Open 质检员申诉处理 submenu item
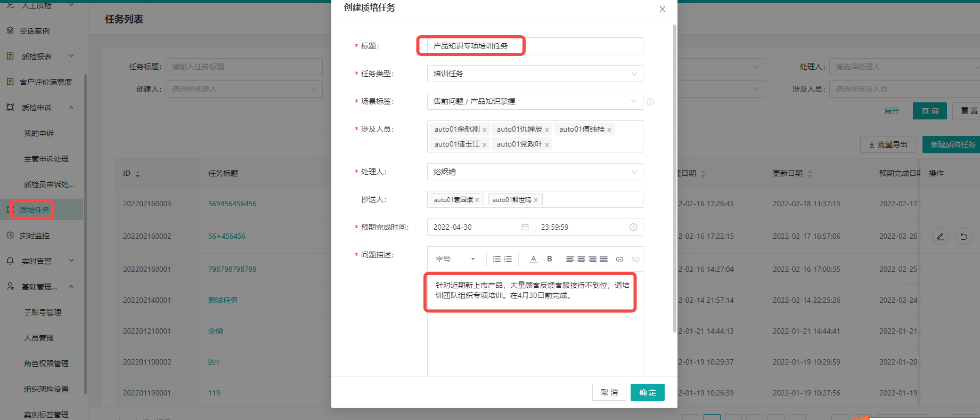Viewport: 980px width, 420px height. click(x=49, y=184)
